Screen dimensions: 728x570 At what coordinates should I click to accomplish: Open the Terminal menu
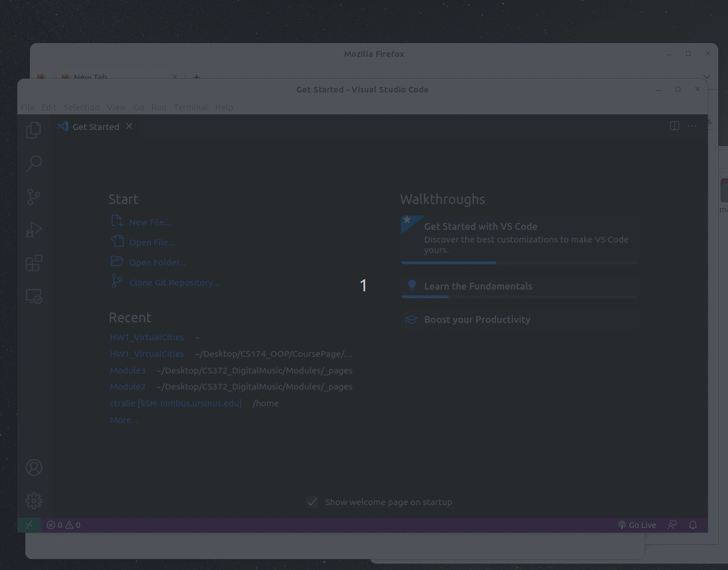coord(191,107)
